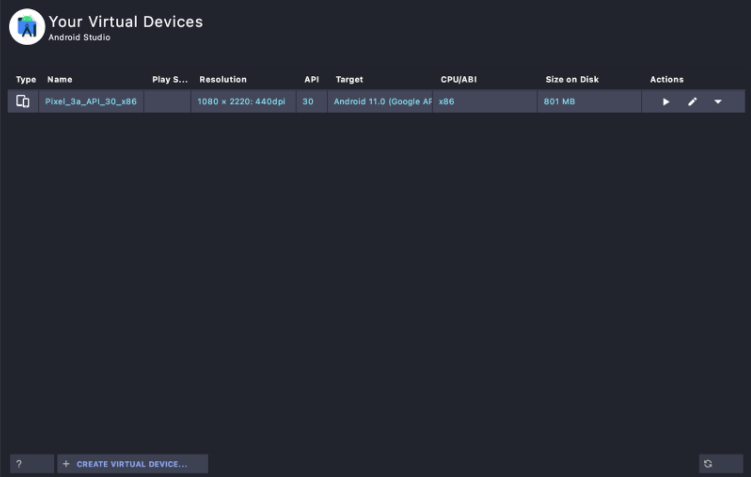Viewport: 751px width, 477px height.
Task: Click the 801 MB size cell
Action: [560, 102]
